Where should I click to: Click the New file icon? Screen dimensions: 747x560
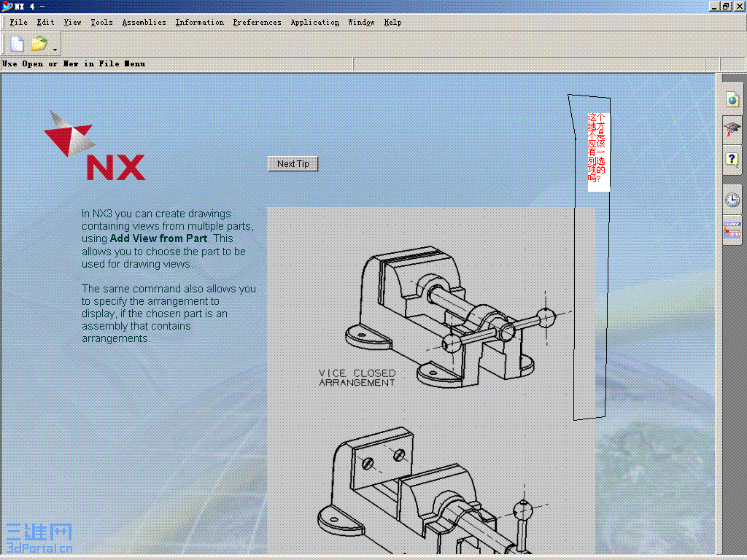tap(18, 44)
